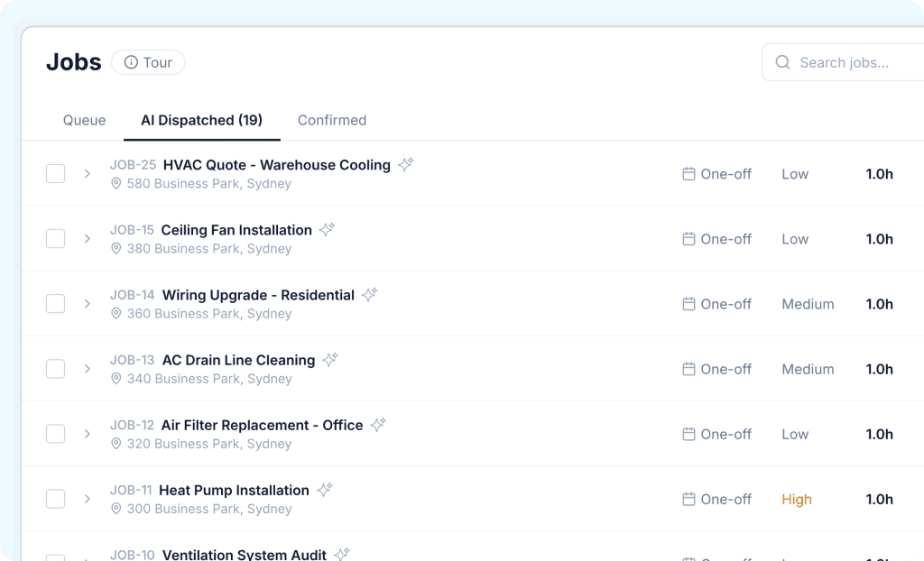Click the calendar icon in the JOB-15 row
Screen dimensions: 924x561
[x=688, y=239]
